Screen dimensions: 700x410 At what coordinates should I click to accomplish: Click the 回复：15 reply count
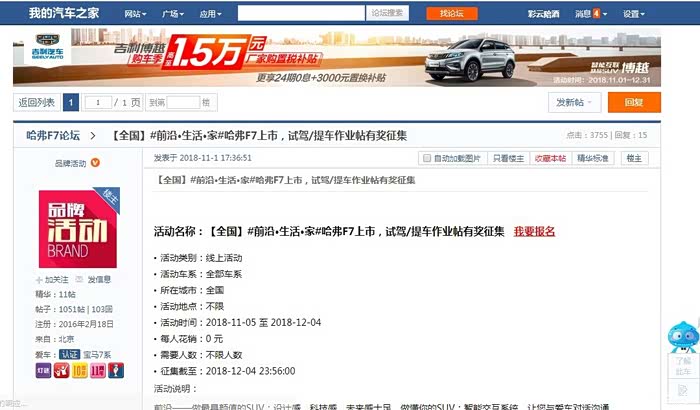631,135
